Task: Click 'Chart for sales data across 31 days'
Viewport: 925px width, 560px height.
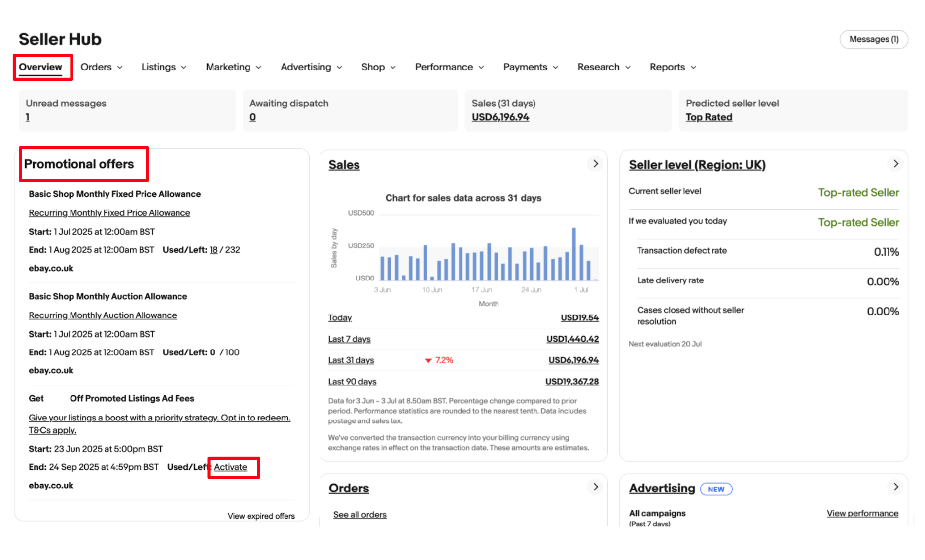Action: tap(463, 198)
